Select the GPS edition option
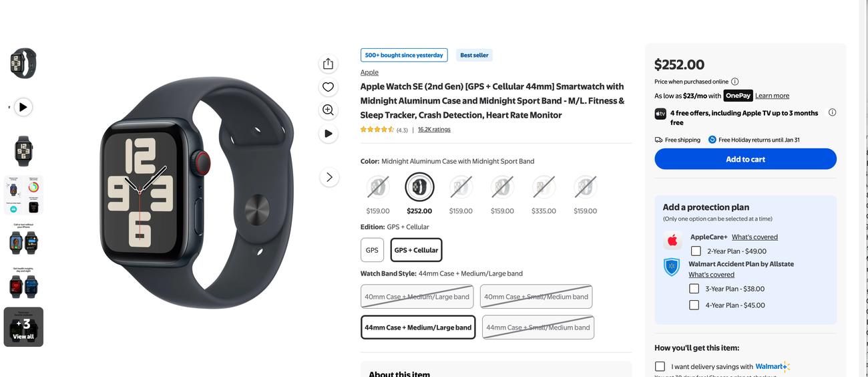The width and height of the screenshot is (868, 377). point(372,250)
